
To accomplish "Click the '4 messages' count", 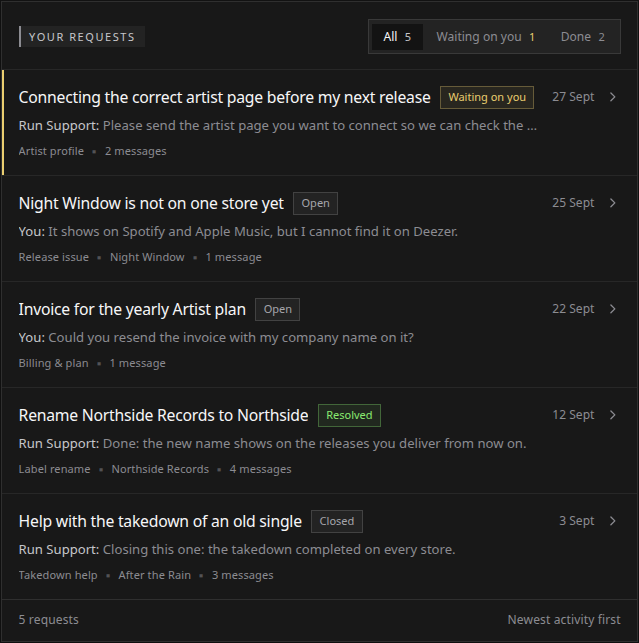I will (260, 470).
